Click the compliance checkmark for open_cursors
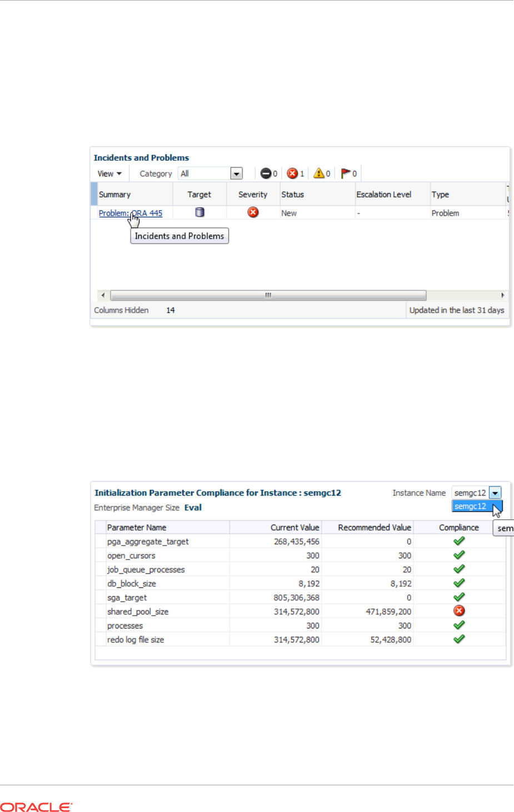The height and width of the screenshot is (812, 514). (459, 555)
